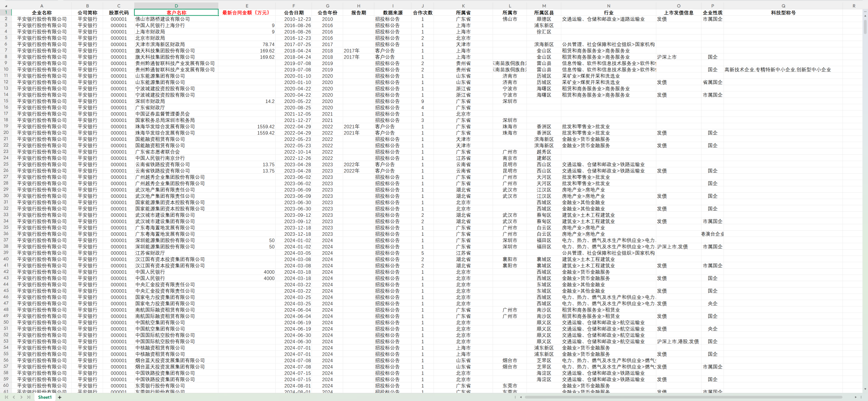This screenshot has width=868, height=401.
Task: Click vertical scrollbar down arrow
Action: (865, 389)
